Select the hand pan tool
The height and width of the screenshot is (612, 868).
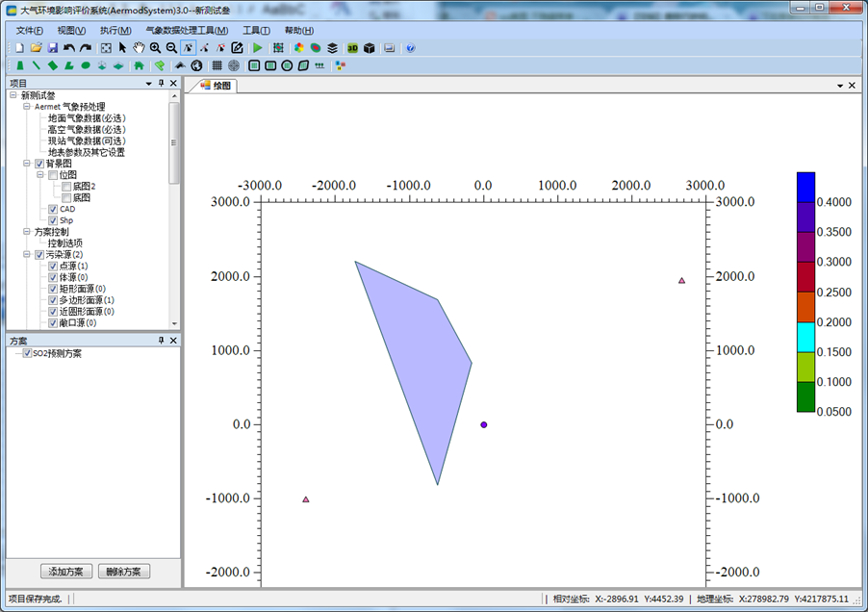(139, 47)
